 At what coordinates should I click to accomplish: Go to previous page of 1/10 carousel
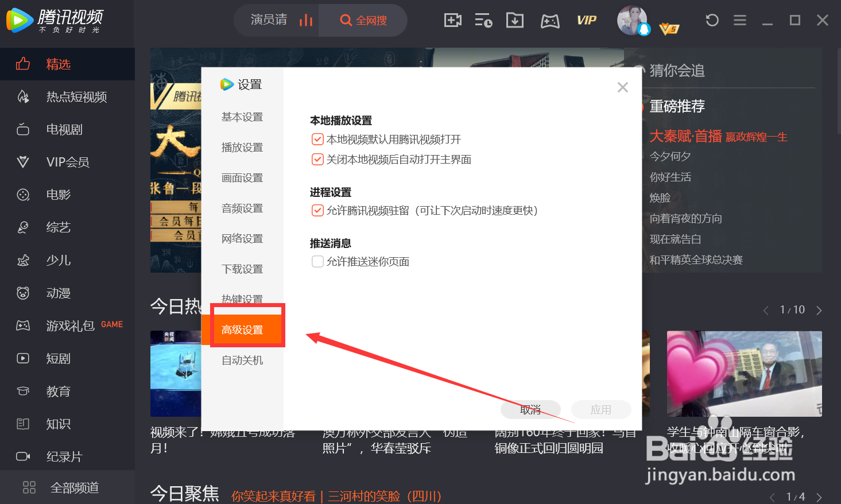[766, 310]
